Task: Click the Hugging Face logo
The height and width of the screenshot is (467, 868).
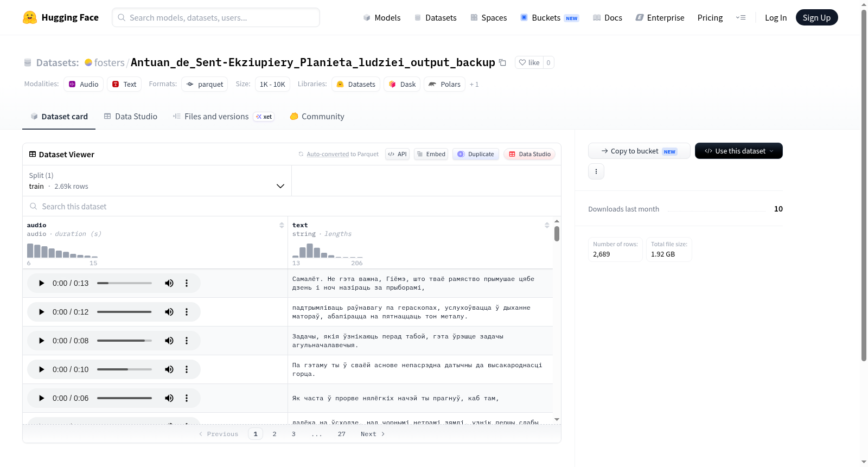Action: 60,17
